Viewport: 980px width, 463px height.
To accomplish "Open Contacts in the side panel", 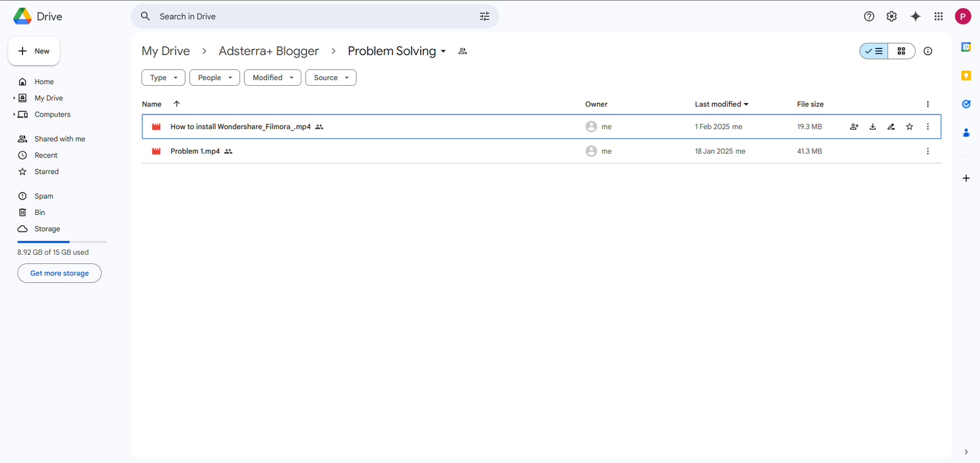I will pyautogui.click(x=966, y=132).
